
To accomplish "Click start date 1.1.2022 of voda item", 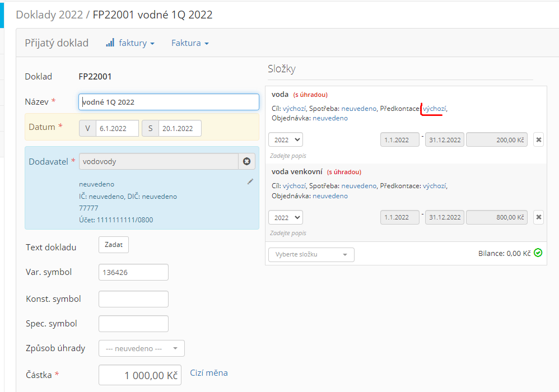I will [x=399, y=139].
